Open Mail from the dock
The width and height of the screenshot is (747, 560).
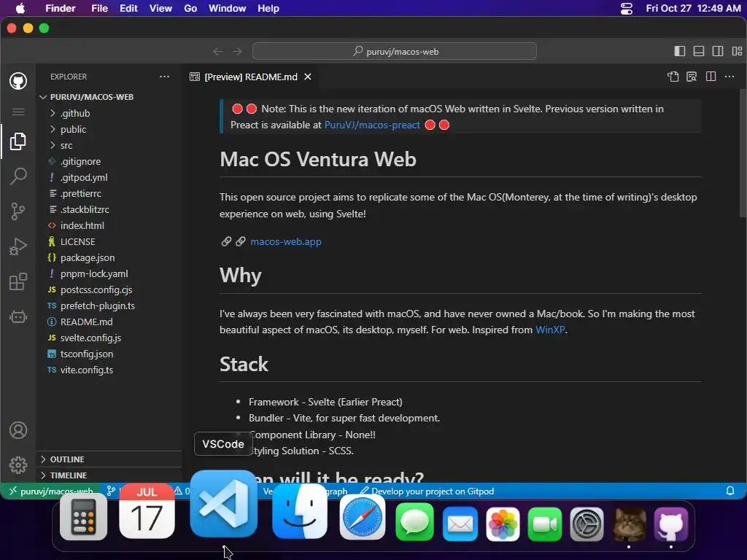click(460, 524)
